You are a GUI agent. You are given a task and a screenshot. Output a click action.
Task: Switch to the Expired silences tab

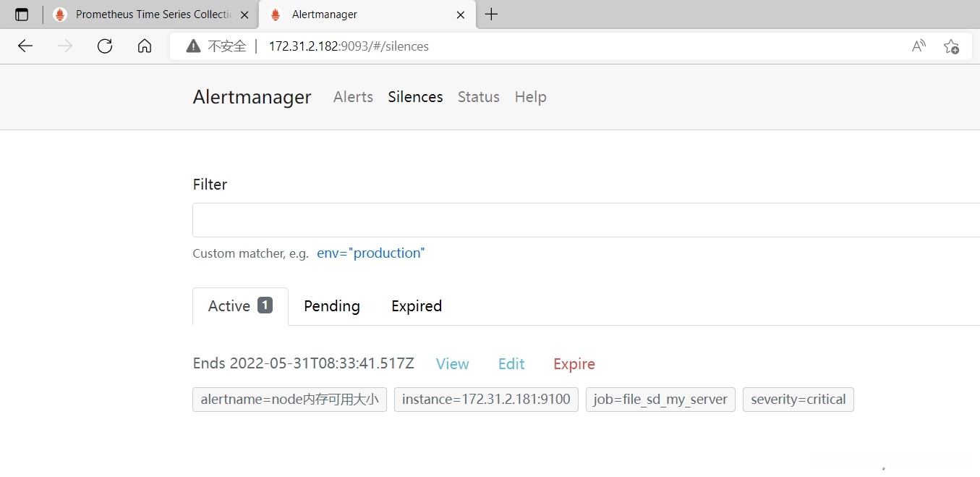(x=417, y=306)
